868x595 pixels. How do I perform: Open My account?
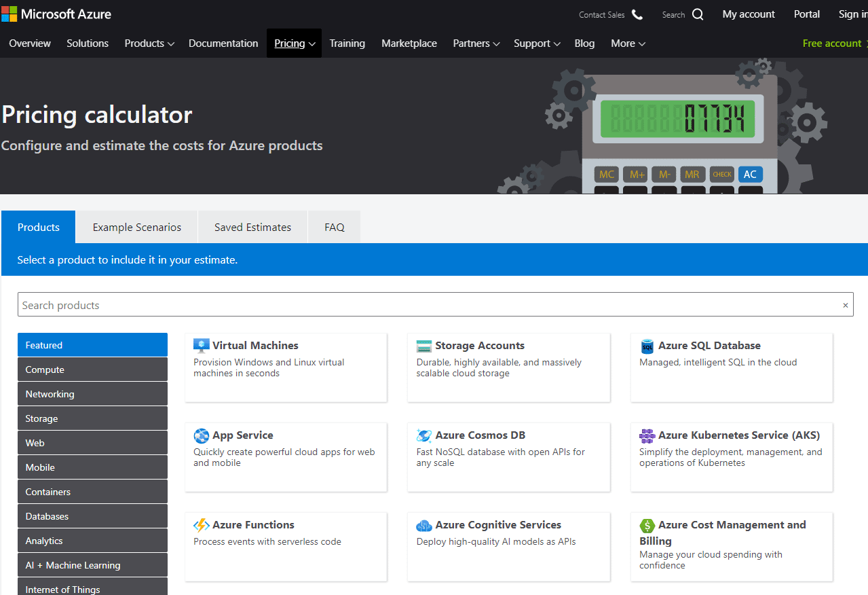pos(749,14)
